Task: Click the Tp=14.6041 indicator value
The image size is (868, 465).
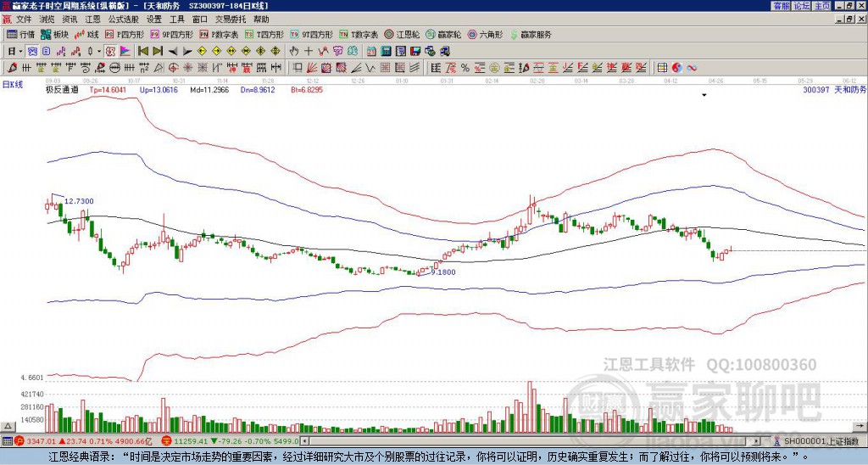Action: click(x=108, y=89)
